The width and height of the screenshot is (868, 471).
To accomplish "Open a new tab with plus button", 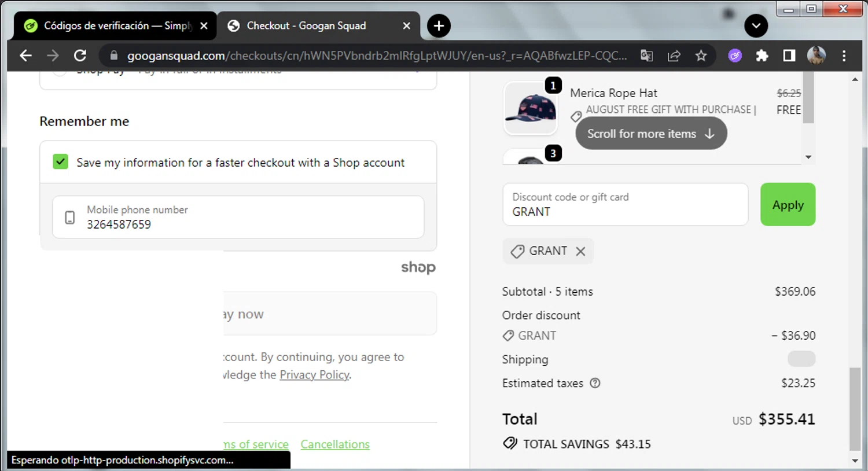I will [439, 25].
